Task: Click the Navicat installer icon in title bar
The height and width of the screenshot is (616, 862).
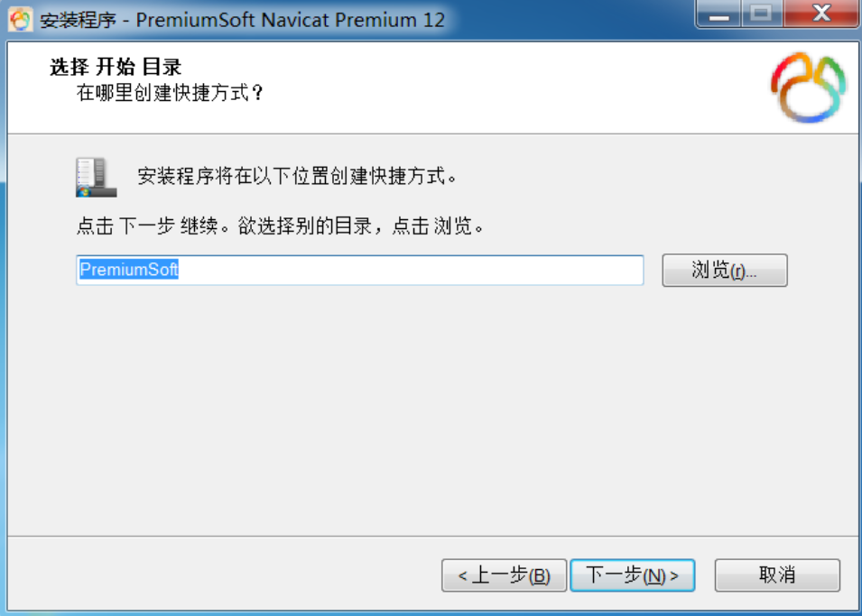Action: tap(20, 20)
